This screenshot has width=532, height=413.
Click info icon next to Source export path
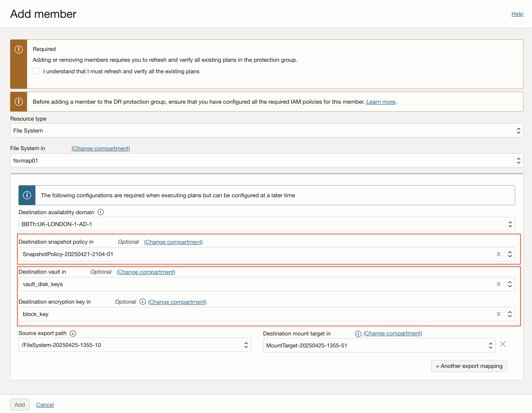click(73, 333)
